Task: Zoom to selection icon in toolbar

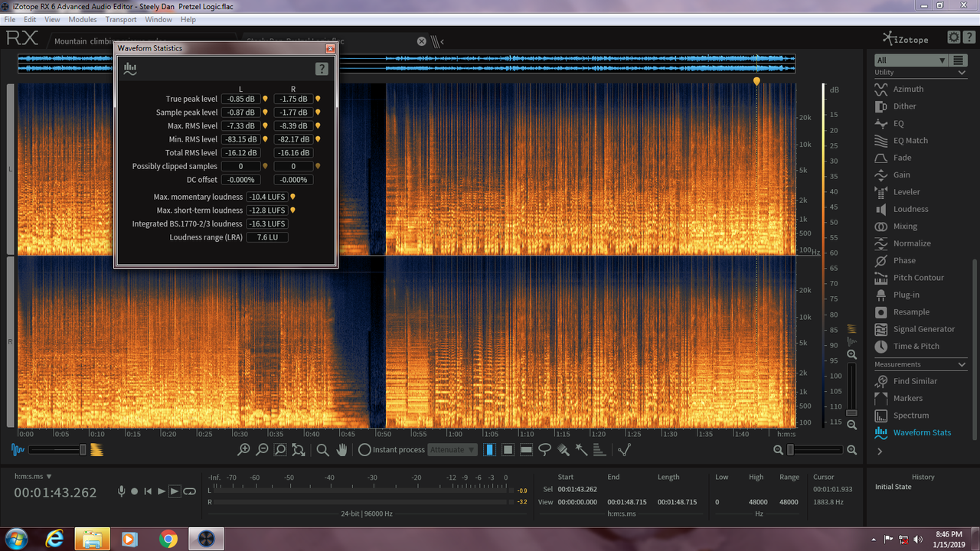Action: (280, 450)
